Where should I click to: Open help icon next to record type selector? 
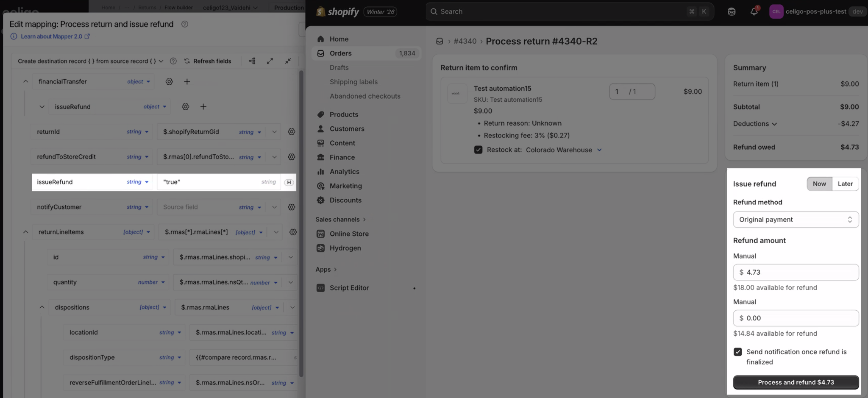(x=173, y=61)
